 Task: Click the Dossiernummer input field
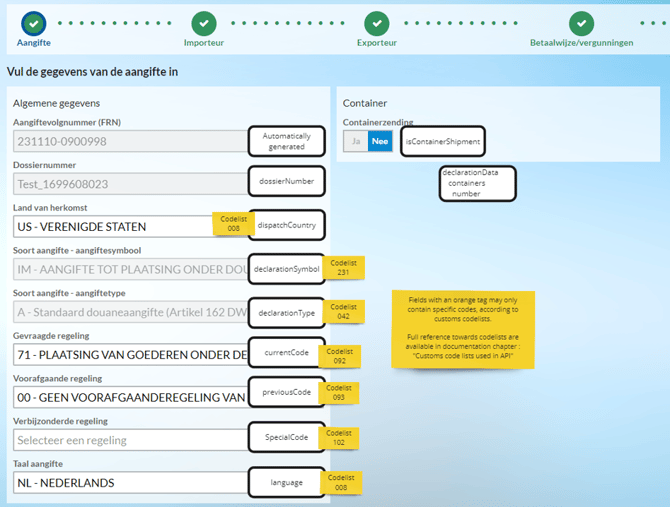pyautogui.click(x=131, y=184)
